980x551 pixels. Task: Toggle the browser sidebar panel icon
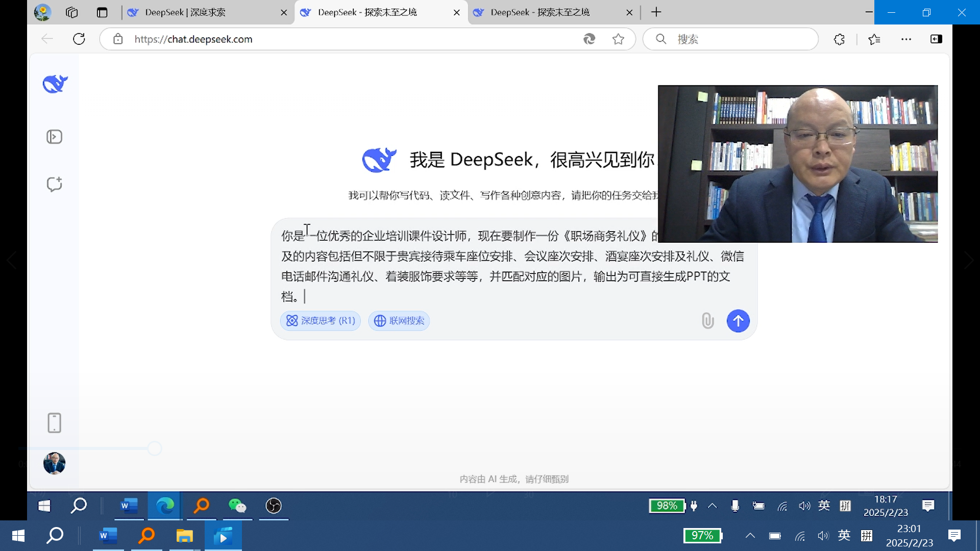(936, 39)
